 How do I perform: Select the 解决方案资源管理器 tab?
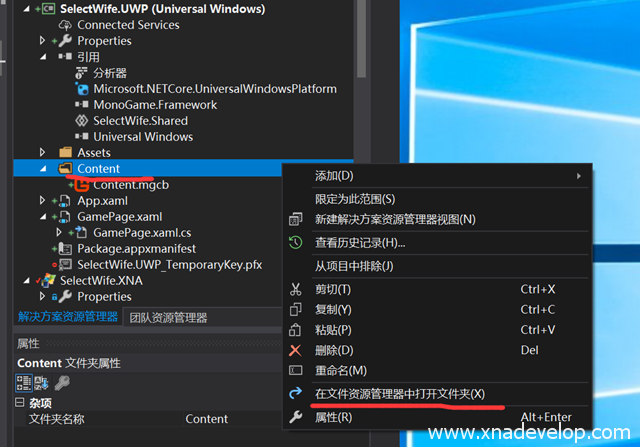click(x=68, y=318)
